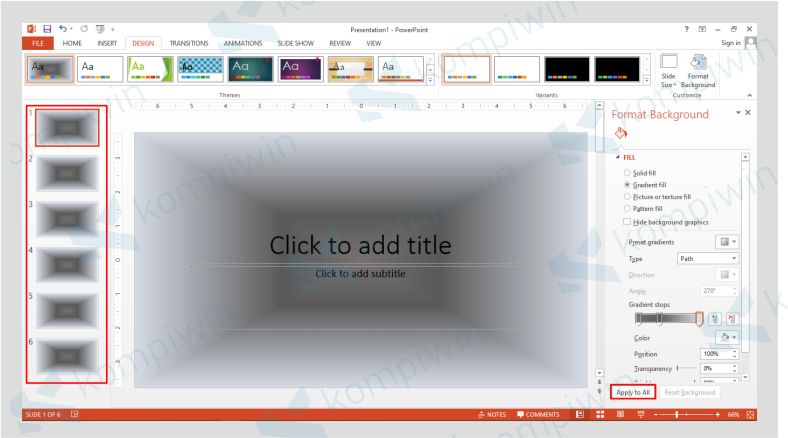Select slide 6 thumbnail

[67, 357]
